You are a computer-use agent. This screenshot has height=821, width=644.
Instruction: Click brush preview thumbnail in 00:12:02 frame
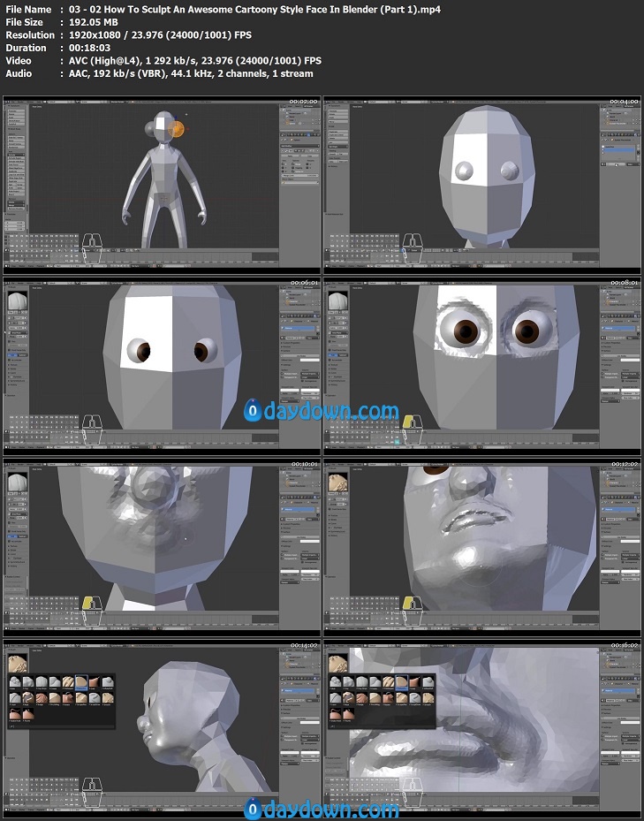(337, 482)
